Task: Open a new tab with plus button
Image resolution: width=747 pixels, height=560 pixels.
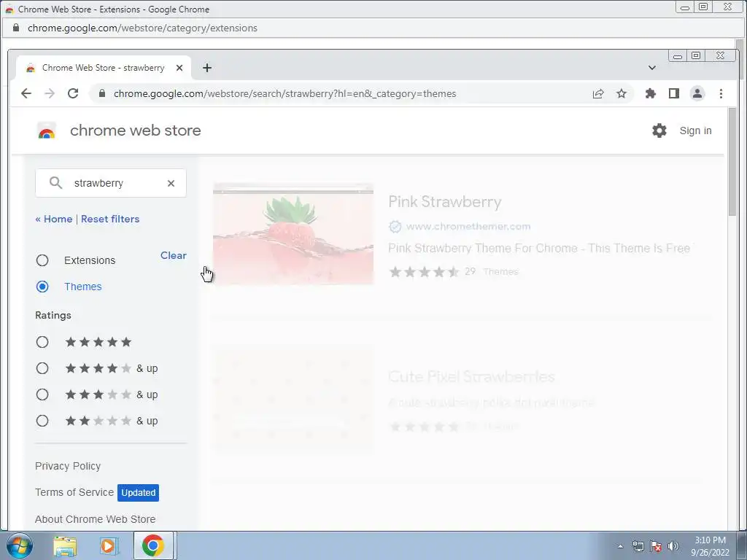Action: (x=206, y=68)
